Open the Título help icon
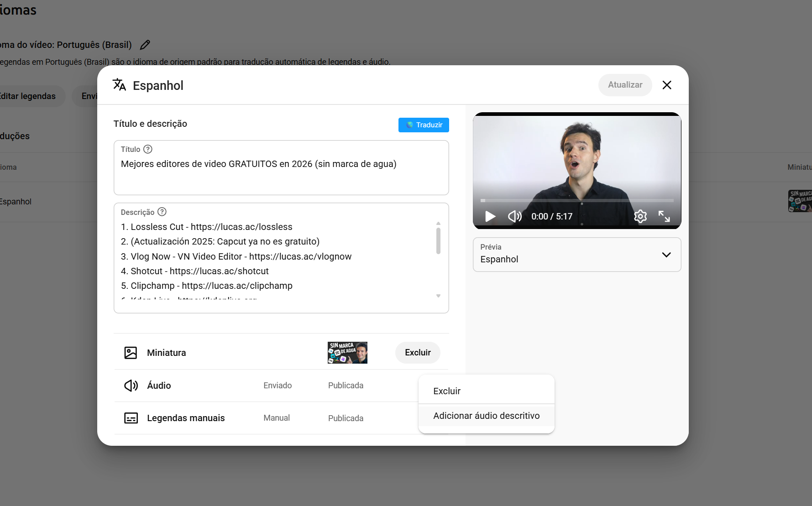This screenshot has width=812, height=506. point(148,149)
